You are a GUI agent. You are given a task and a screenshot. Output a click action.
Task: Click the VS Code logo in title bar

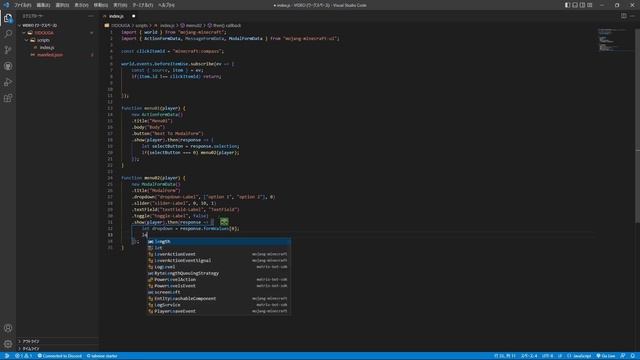coord(6,5)
